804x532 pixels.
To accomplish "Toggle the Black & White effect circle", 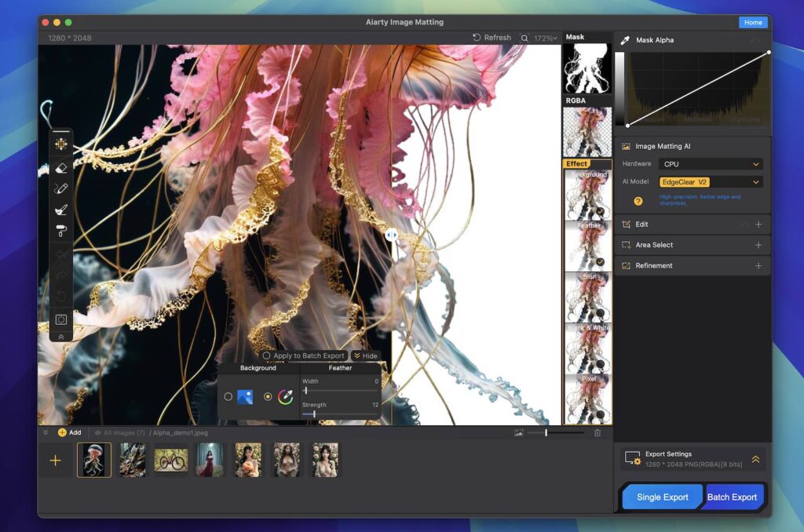I will click(600, 364).
